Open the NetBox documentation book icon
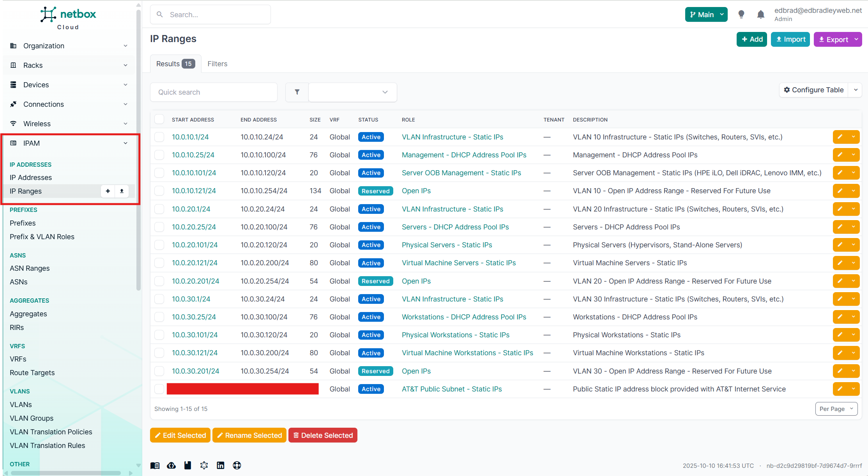The width and height of the screenshot is (868, 476). tap(155, 465)
